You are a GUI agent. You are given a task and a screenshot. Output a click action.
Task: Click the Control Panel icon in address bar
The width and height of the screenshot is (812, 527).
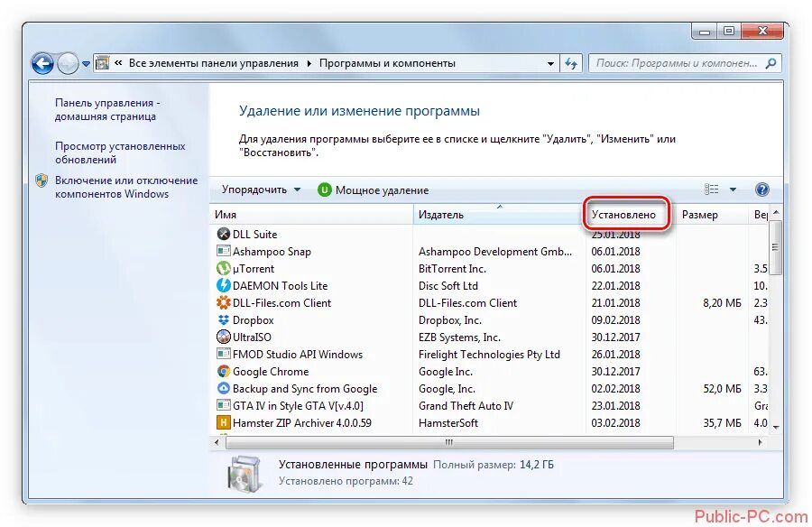pos(103,63)
